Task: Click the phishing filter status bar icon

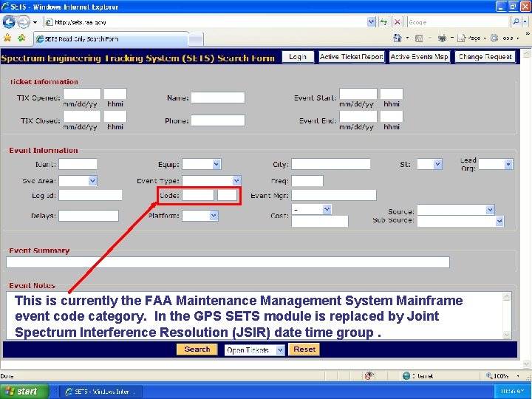Action: pos(369,375)
